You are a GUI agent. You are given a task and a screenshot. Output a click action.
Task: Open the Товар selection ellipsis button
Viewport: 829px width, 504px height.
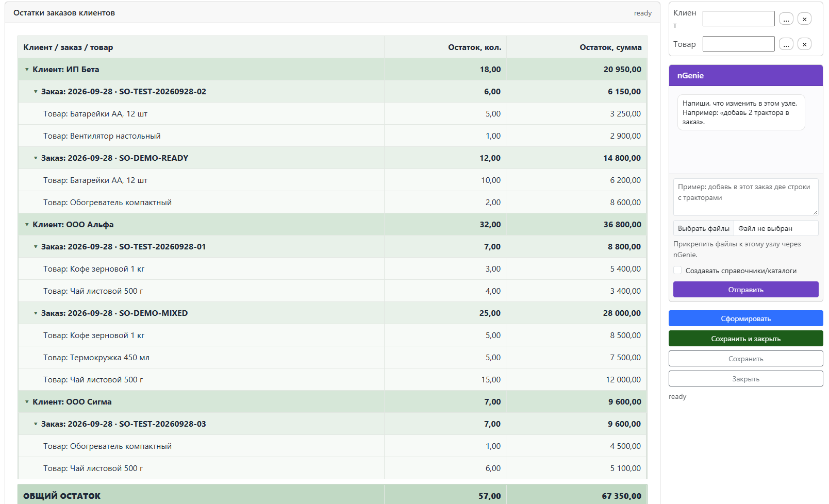coord(786,44)
